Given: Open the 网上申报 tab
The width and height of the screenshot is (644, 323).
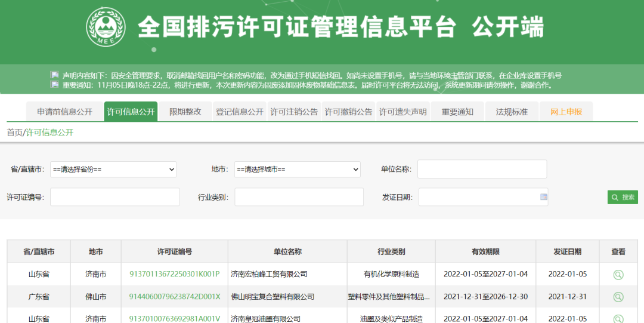Looking at the screenshot, I should click(x=566, y=112).
